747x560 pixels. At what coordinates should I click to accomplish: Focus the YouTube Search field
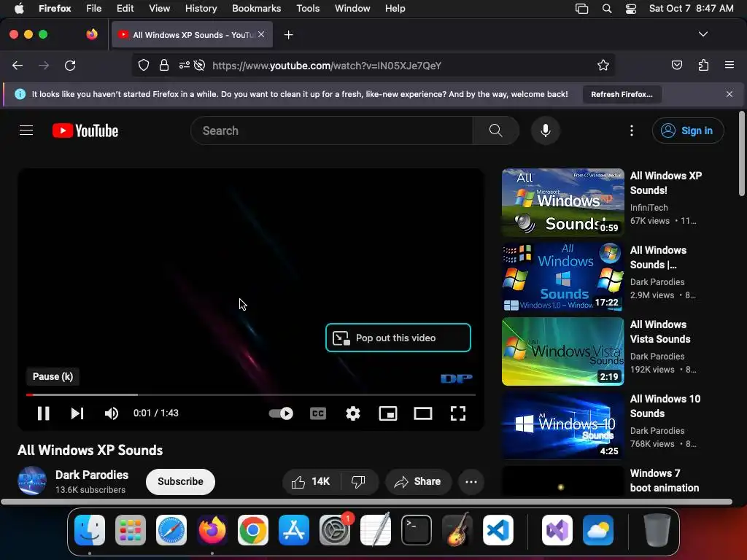332,131
